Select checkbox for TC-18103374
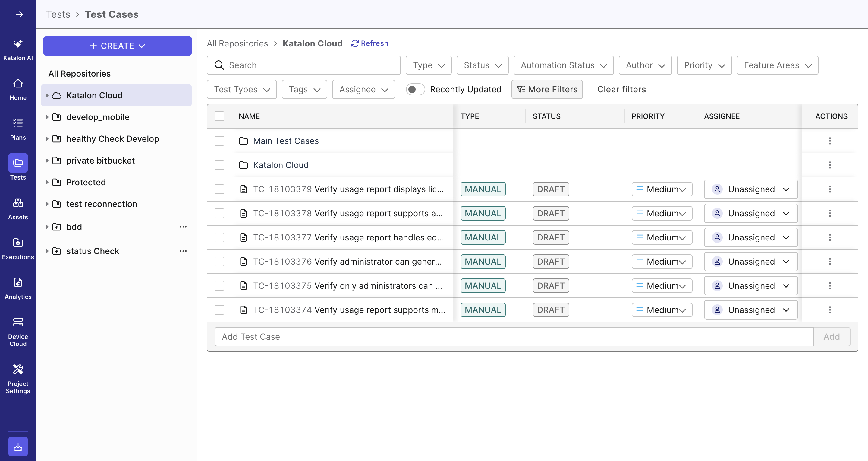The height and width of the screenshot is (461, 868). (x=219, y=310)
